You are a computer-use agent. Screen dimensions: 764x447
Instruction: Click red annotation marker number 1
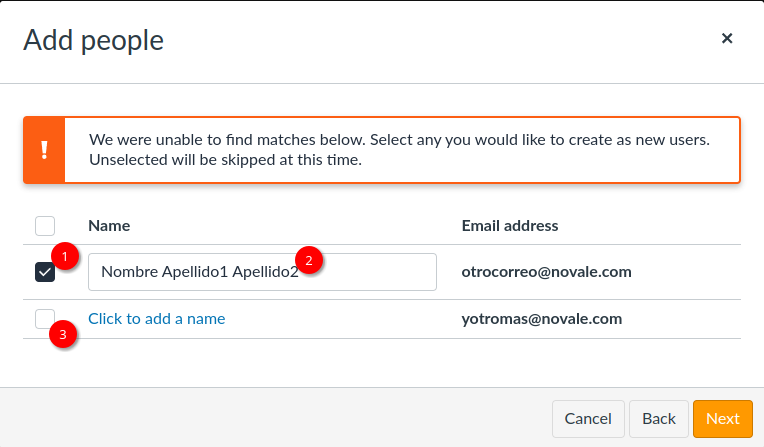(x=65, y=255)
